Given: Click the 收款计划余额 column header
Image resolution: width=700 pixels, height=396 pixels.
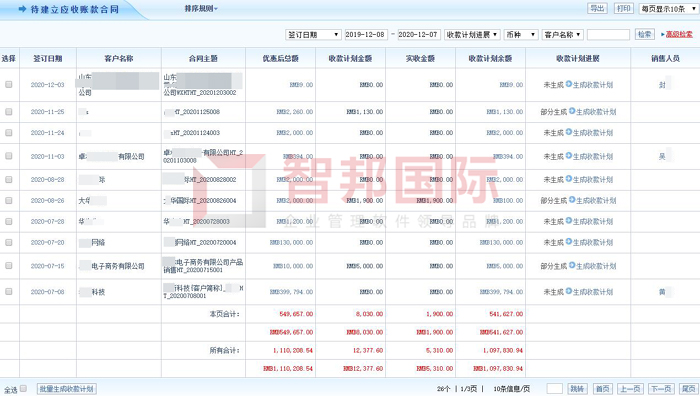Looking at the screenshot, I should (x=490, y=58).
